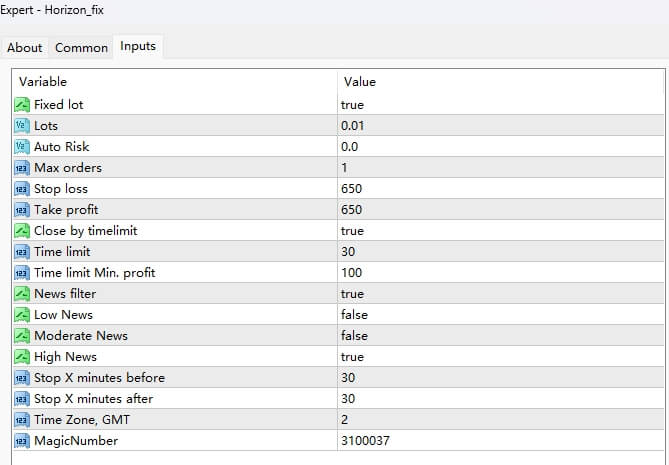This screenshot has width=669, height=465.
Task: Open the Common tab
Action: [x=81, y=47]
